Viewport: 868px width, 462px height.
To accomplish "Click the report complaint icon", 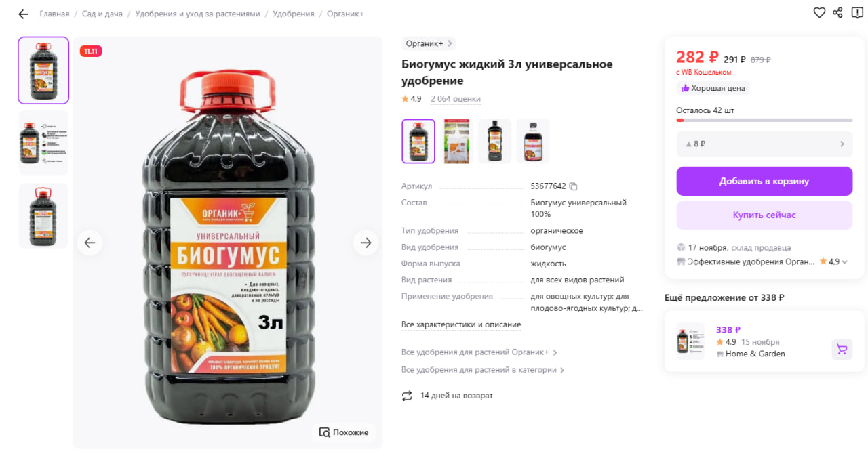I will pos(857,12).
